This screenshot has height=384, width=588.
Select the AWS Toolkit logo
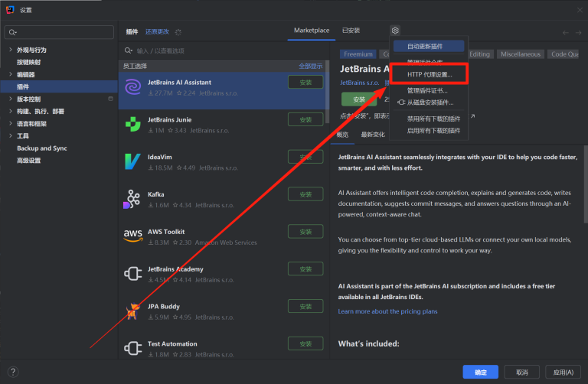(132, 236)
